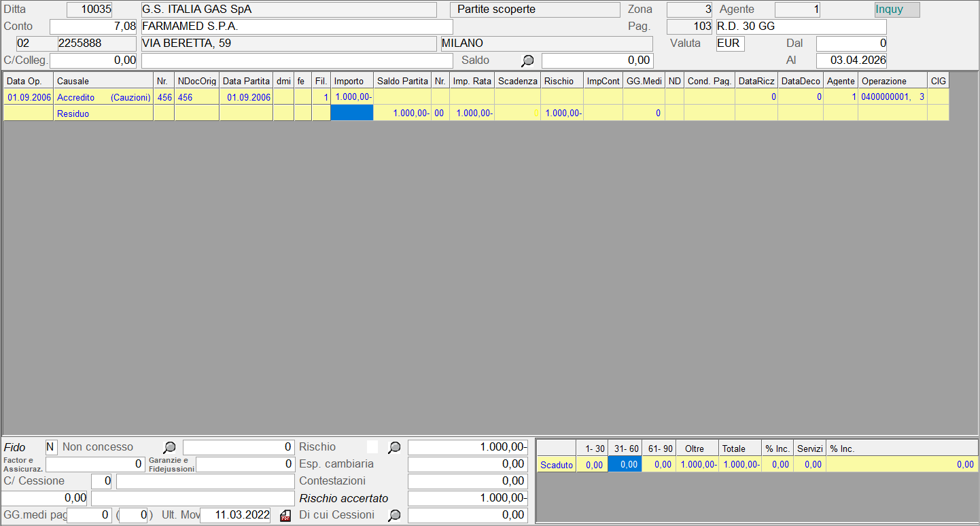Click the magnifier icon next to Saldo
Screen dimensions: 980x526
coord(527,60)
